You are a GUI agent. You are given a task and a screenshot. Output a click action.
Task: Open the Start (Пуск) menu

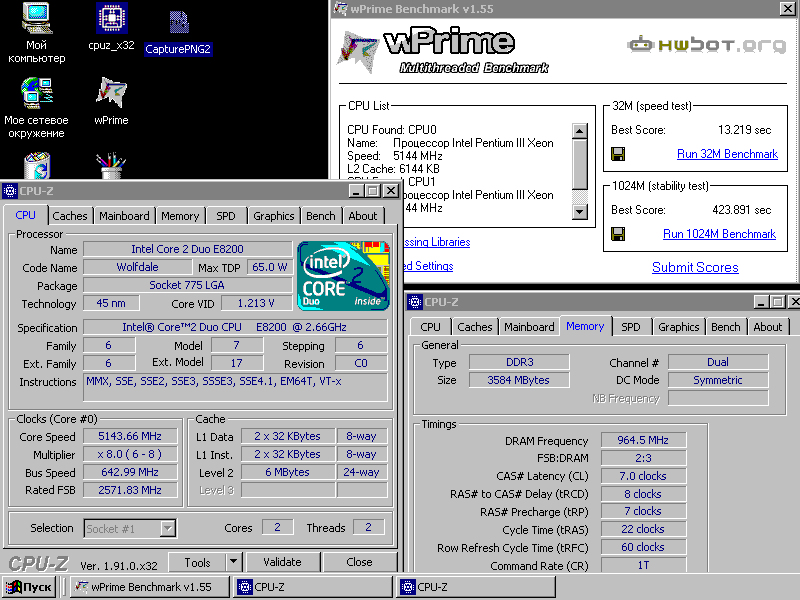(30, 587)
